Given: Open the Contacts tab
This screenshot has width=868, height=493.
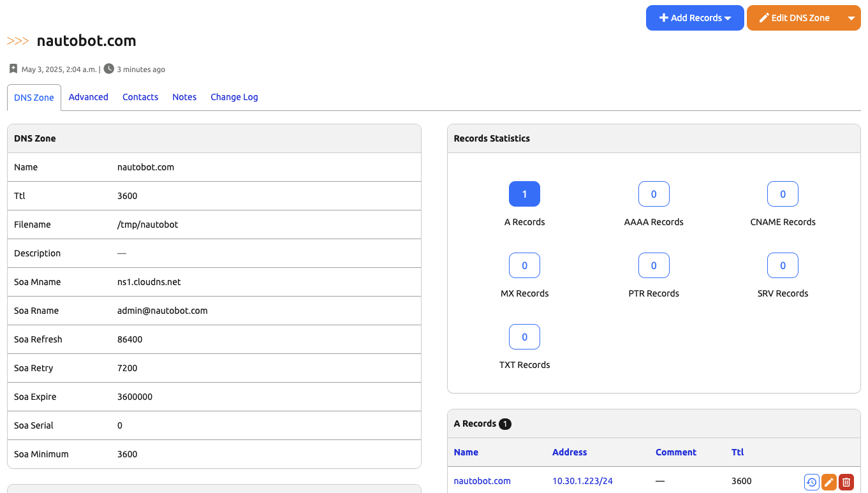Looking at the screenshot, I should point(140,97).
